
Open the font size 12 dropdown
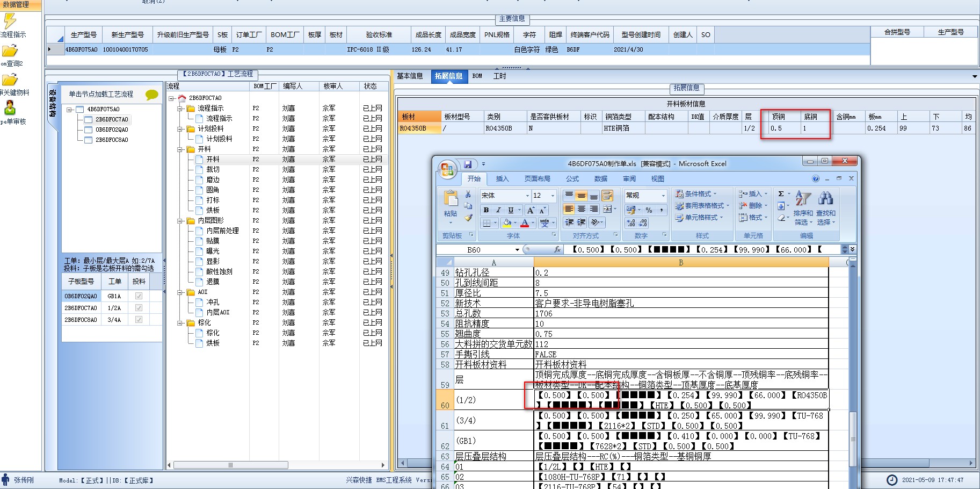coord(553,196)
